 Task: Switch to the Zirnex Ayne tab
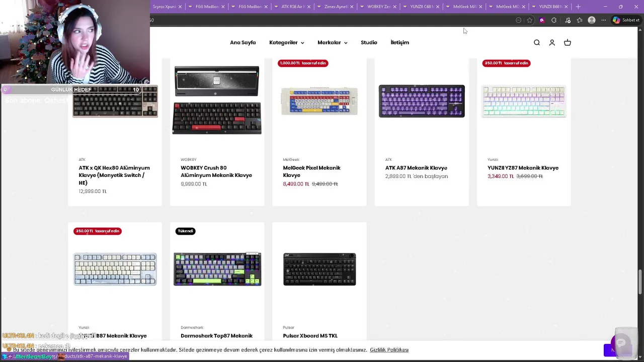click(336, 7)
